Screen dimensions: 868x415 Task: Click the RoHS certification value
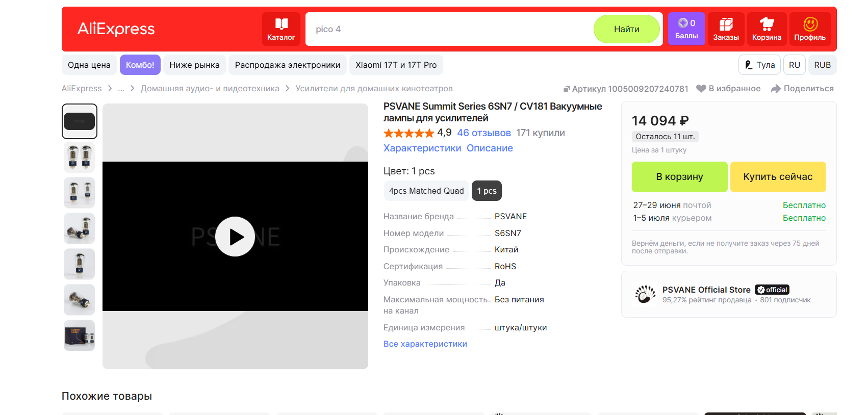tap(505, 266)
